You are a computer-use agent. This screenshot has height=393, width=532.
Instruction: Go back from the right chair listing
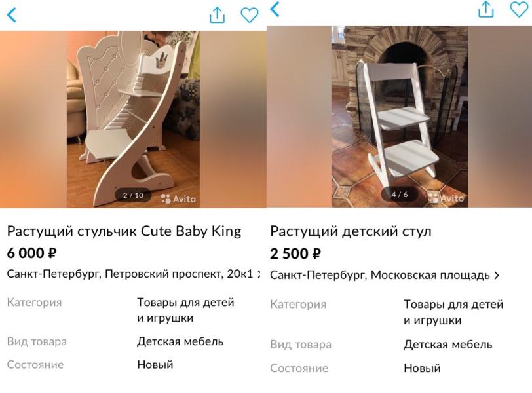point(275,9)
